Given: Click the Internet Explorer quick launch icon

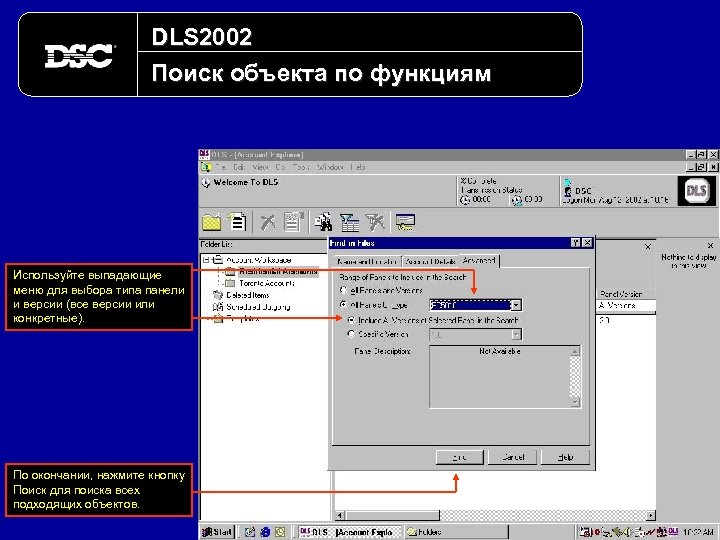Looking at the screenshot, I should click(265, 532).
